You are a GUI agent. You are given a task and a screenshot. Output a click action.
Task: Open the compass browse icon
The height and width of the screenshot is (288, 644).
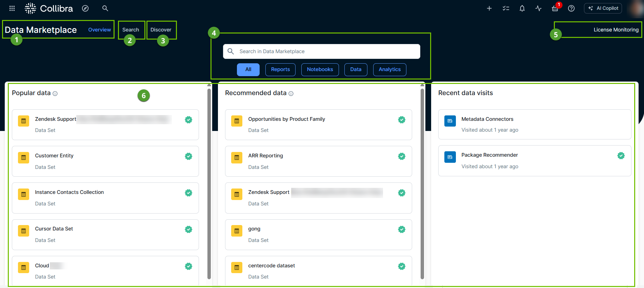coord(85,8)
